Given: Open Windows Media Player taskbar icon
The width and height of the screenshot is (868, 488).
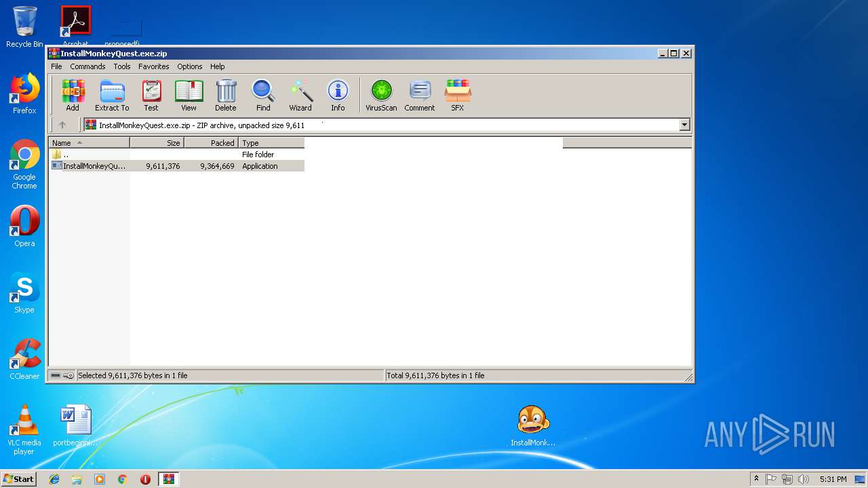Looking at the screenshot, I should (100, 479).
